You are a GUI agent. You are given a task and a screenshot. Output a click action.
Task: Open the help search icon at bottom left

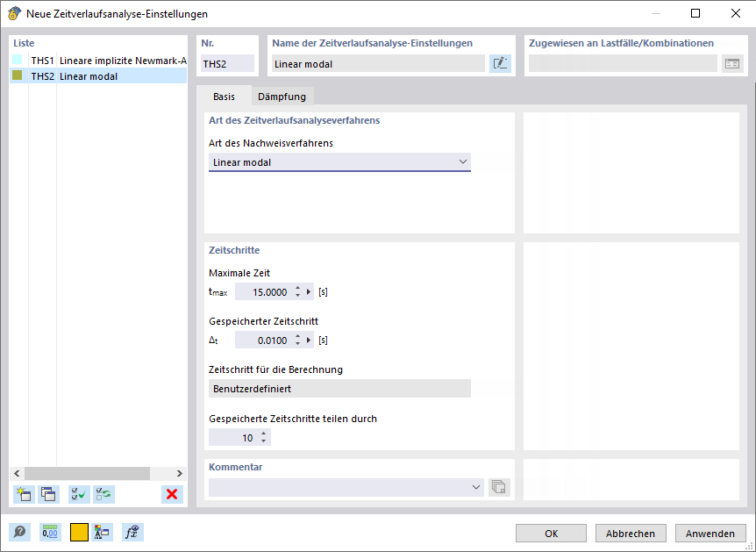[x=20, y=532]
